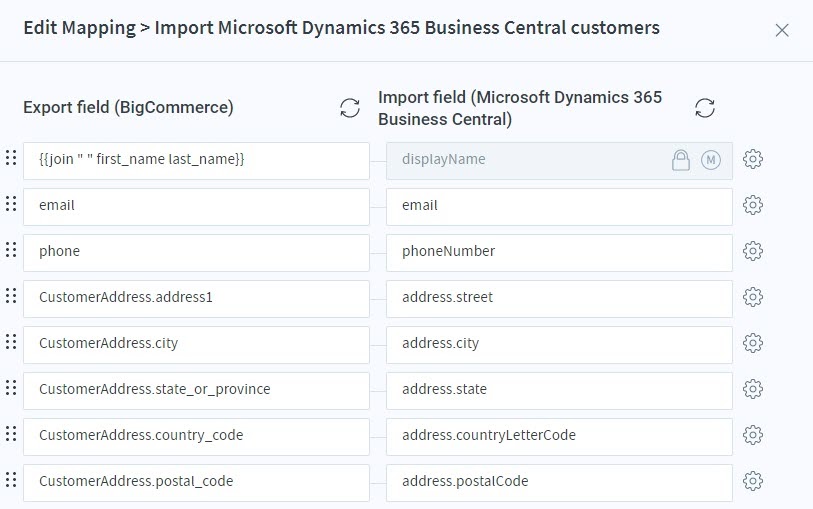
Task: Open settings gear for address.postalCode mapping
Action: [752, 481]
